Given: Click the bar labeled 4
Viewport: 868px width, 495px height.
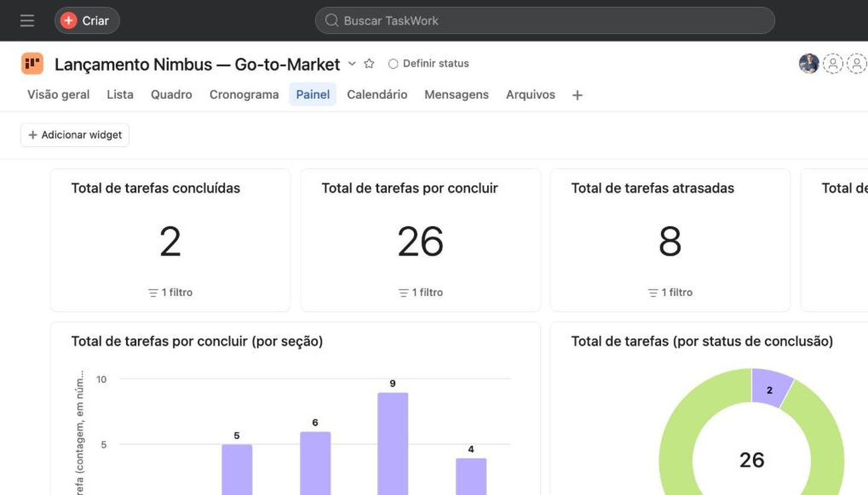Looking at the screenshot, I should (x=471, y=477).
